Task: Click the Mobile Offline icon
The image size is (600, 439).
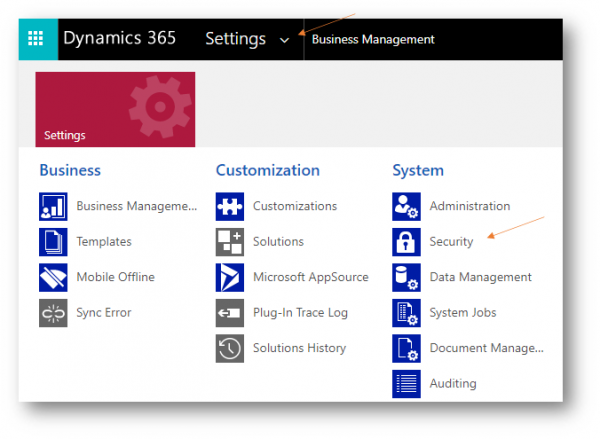Action: 53,277
